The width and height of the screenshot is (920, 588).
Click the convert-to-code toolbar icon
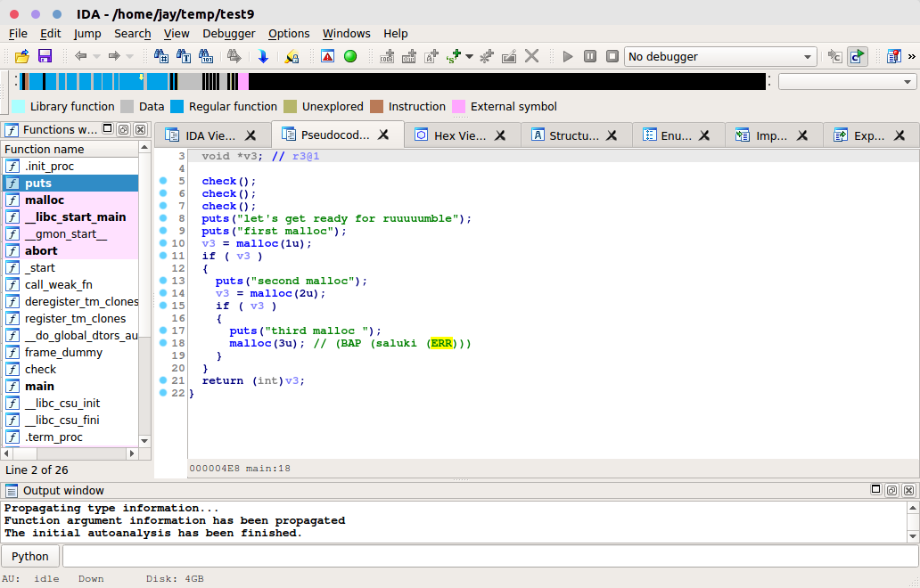tap(387, 56)
